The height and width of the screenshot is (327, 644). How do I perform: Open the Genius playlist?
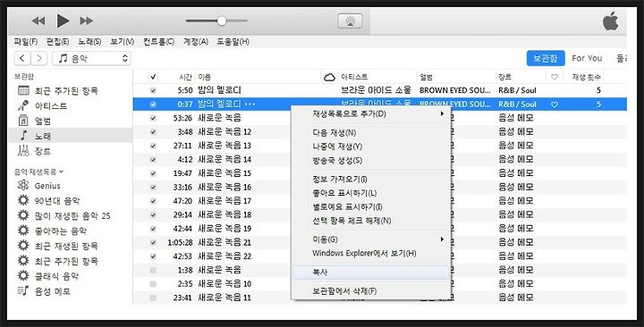tap(47, 186)
